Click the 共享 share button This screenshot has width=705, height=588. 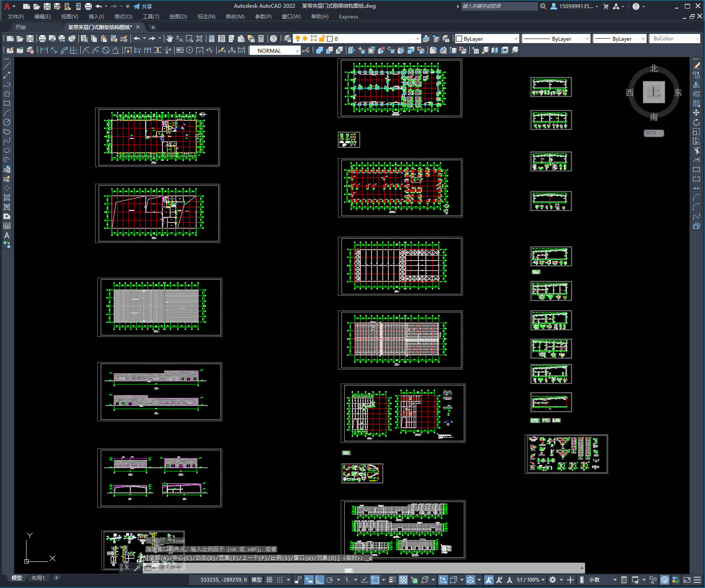pos(143,6)
